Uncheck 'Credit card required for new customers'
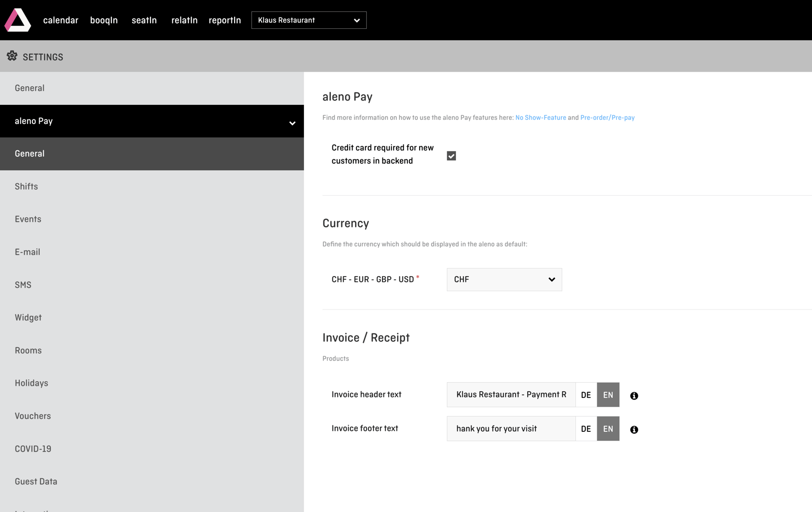The width and height of the screenshot is (812, 512). [451, 155]
